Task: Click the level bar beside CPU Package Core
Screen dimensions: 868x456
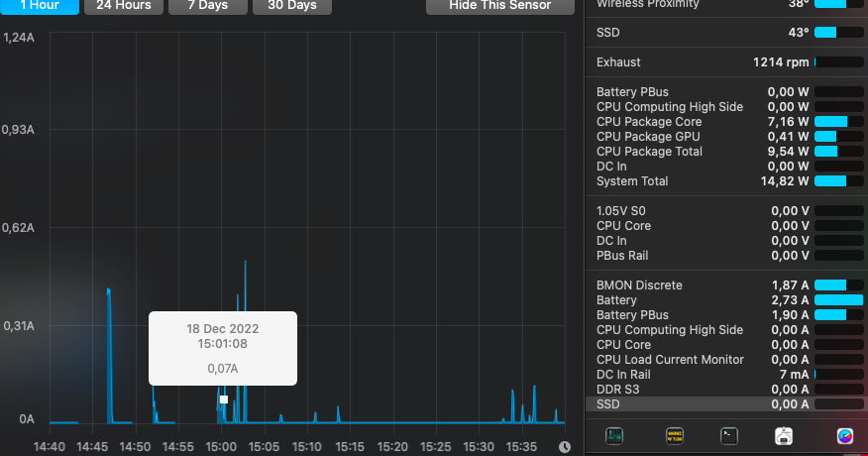Action: [838, 122]
